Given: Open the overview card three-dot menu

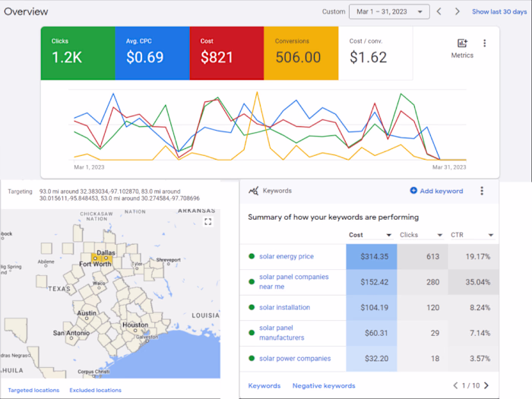Looking at the screenshot, I should click(485, 43).
